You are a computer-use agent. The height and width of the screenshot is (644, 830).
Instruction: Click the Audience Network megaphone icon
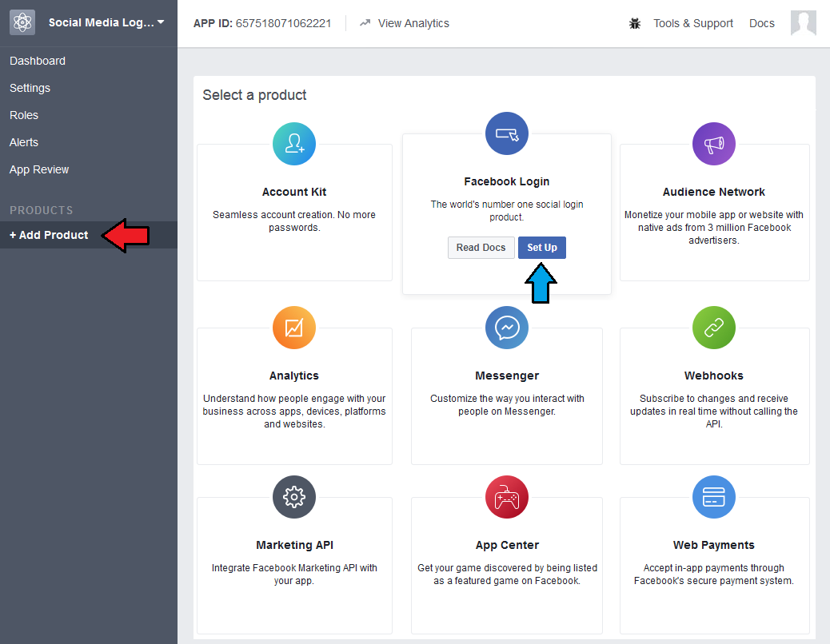point(713,144)
